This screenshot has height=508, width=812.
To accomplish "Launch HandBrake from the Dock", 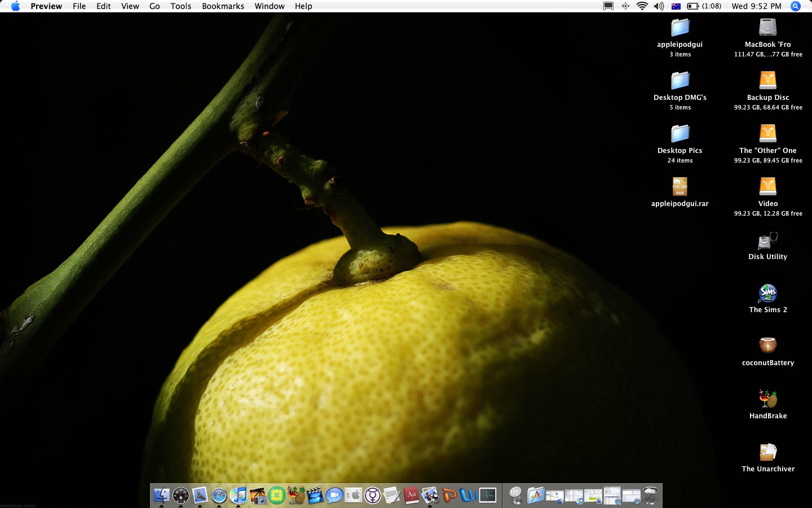I will pyautogui.click(x=296, y=496).
